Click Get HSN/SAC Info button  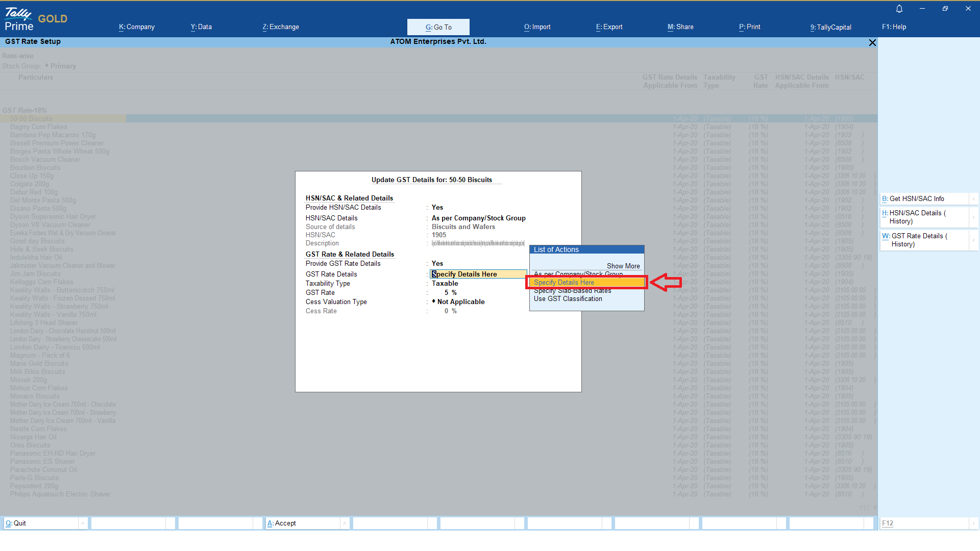[x=916, y=199]
